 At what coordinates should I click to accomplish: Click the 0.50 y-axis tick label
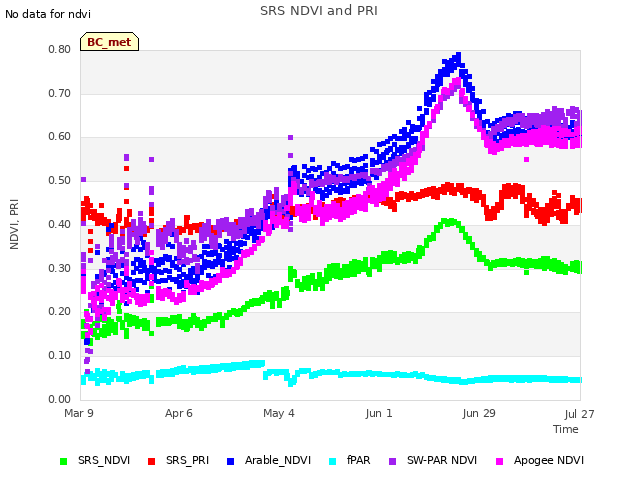(60, 180)
